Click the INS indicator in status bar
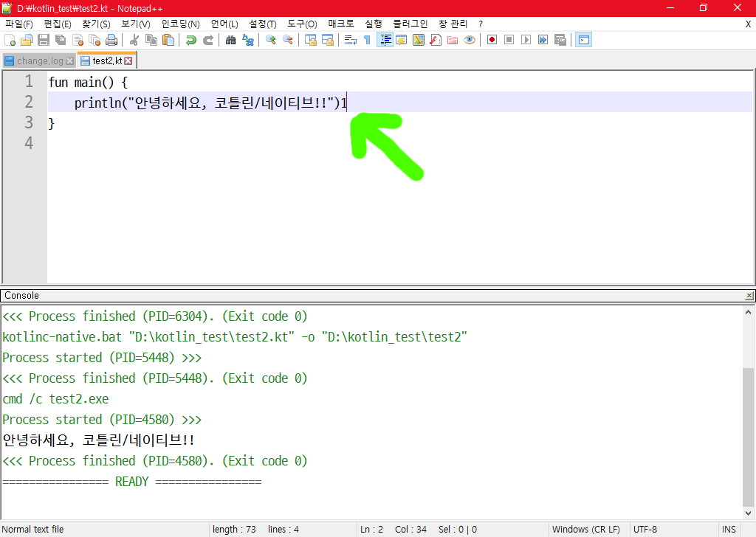Image resolution: width=756 pixels, height=537 pixels. 729,530
